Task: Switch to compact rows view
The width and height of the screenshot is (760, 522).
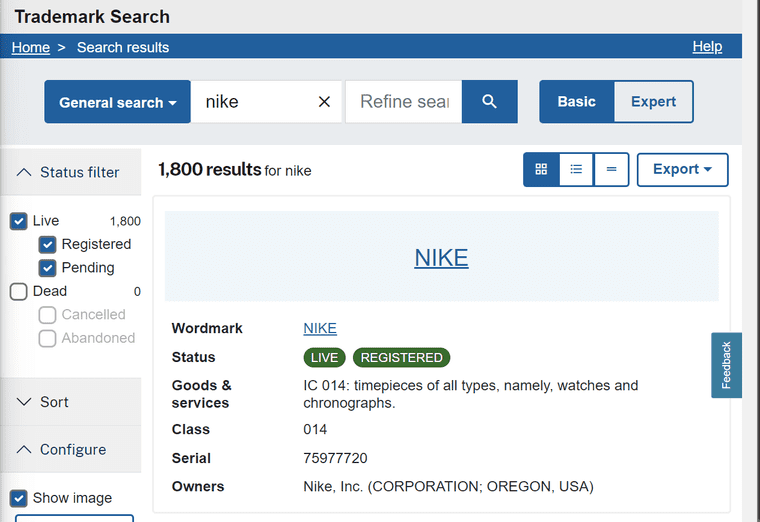Action: [x=611, y=170]
